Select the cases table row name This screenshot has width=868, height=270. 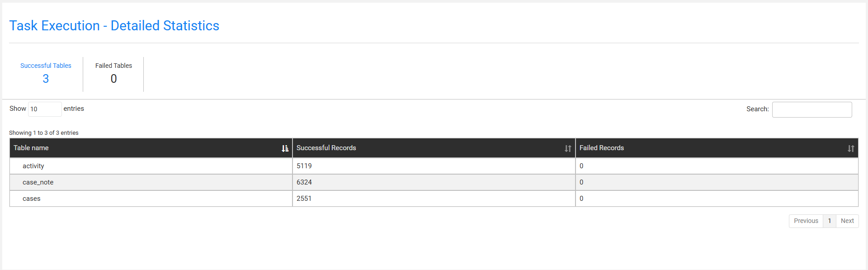click(32, 199)
